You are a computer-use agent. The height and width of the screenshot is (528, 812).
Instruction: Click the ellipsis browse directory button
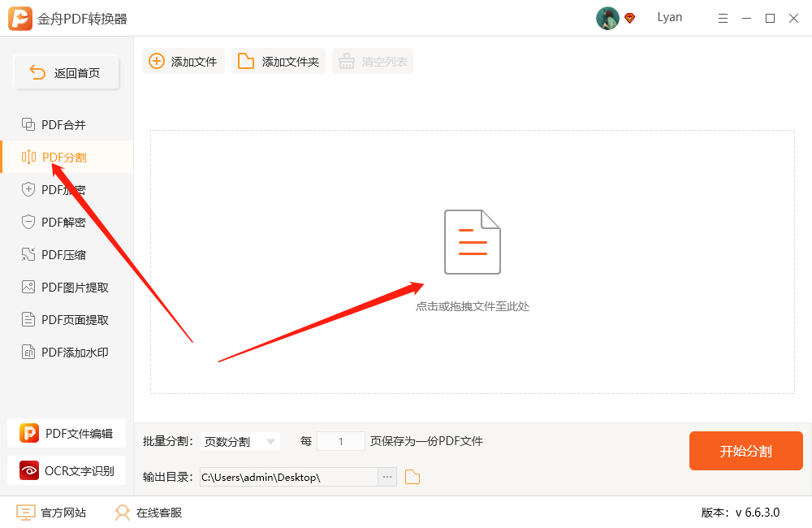[x=387, y=477]
